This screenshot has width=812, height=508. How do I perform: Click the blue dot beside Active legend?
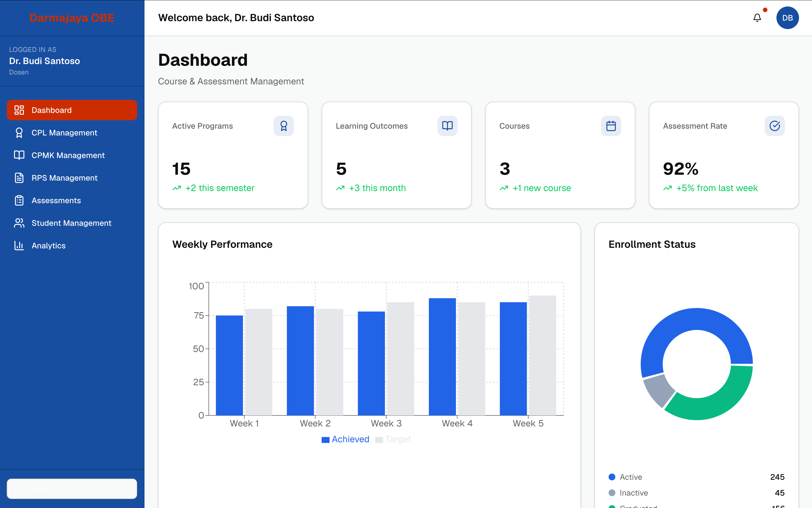coord(611,477)
